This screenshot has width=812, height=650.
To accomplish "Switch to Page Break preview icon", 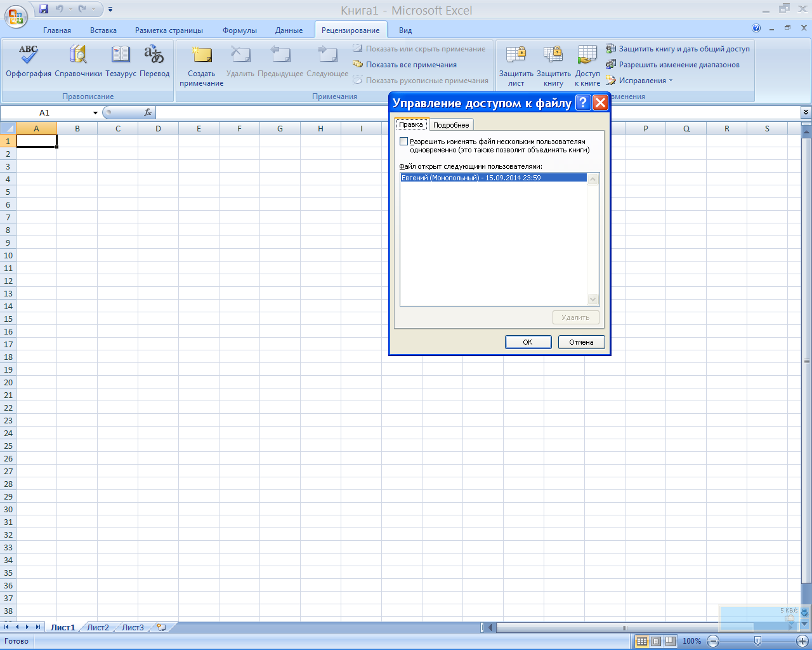I will [x=670, y=641].
